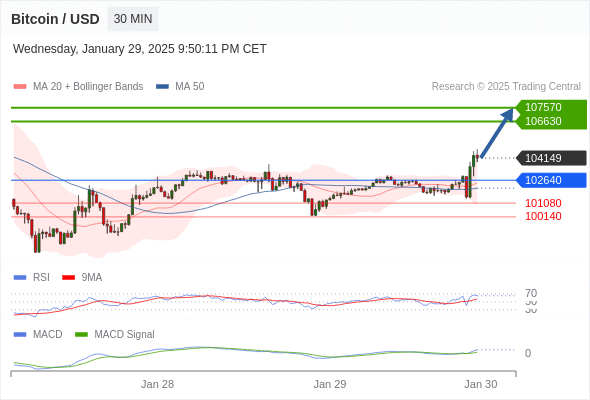Image resolution: width=590 pixels, height=400 pixels.
Task: Click the green MACD Signal swatch
Action: tap(81, 335)
